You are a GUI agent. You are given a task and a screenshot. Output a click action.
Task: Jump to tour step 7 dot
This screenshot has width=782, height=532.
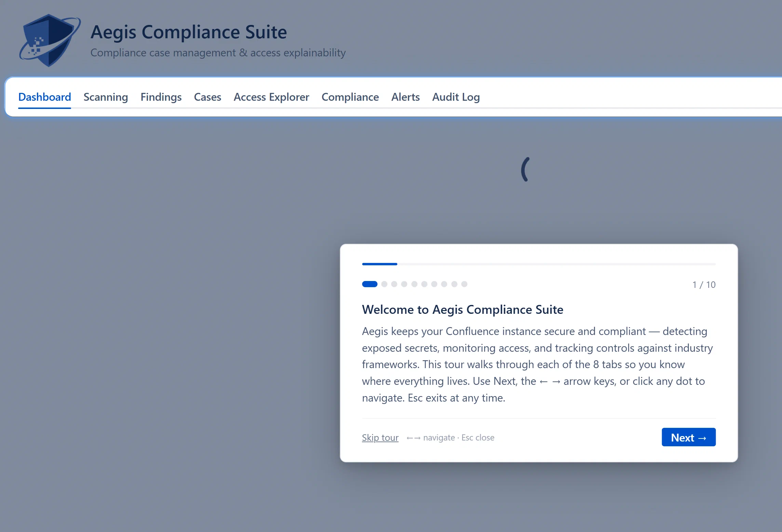pyautogui.click(x=434, y=284)
